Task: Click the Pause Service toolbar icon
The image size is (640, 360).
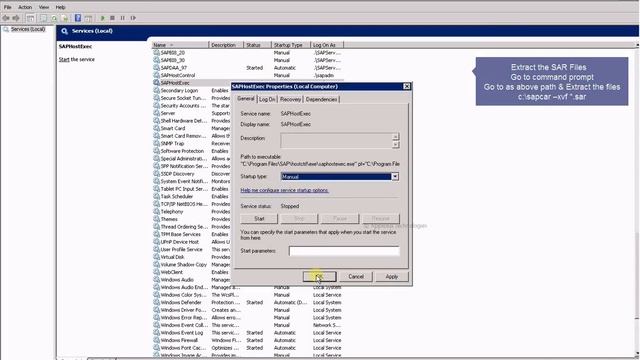Action: tap(122, 18)
